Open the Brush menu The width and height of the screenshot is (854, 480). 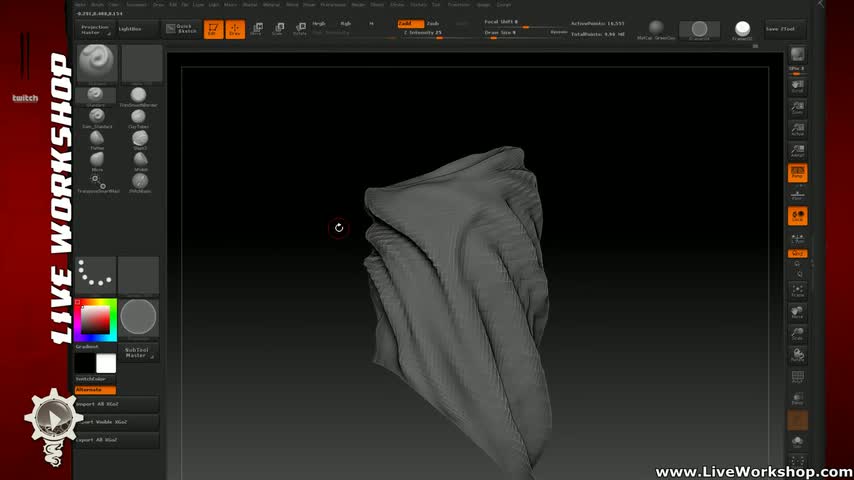(98, 4)
